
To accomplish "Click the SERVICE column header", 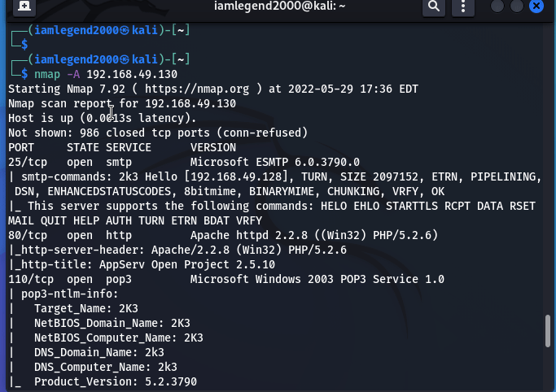I will [129, 147].
